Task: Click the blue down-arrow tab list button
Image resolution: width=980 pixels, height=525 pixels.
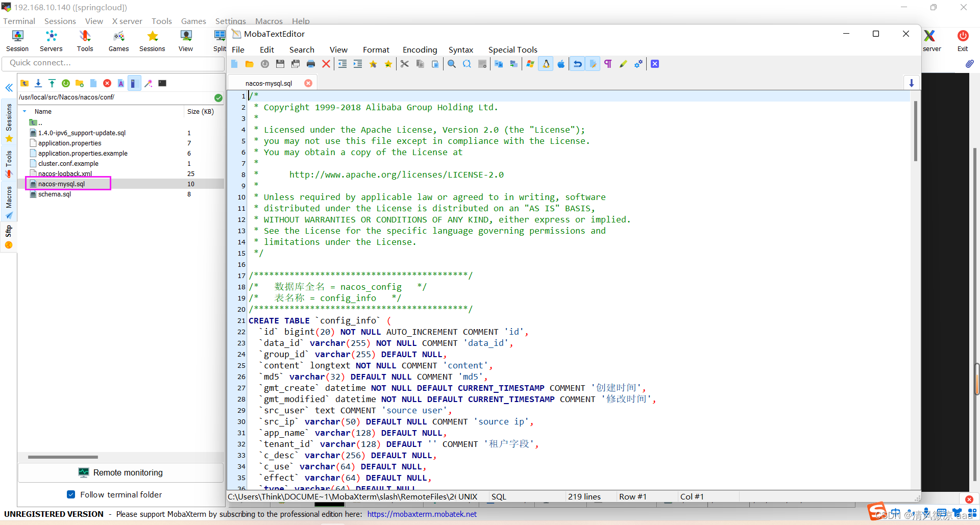Action: [911, 83]
